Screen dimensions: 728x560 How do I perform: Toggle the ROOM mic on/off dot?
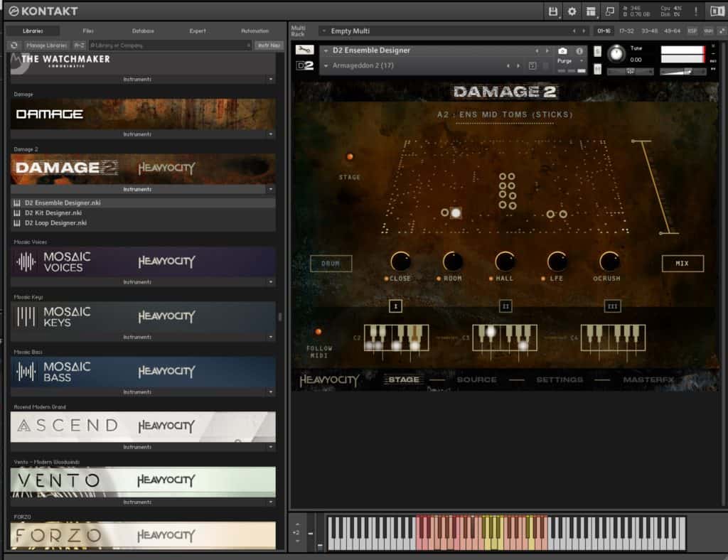click(438, 279)
